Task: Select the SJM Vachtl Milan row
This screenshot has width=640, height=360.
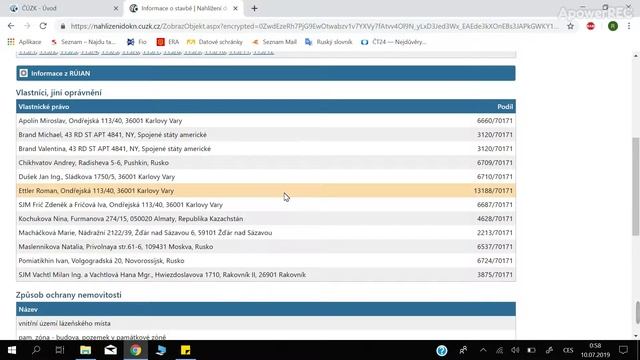Action: (266, 275)
